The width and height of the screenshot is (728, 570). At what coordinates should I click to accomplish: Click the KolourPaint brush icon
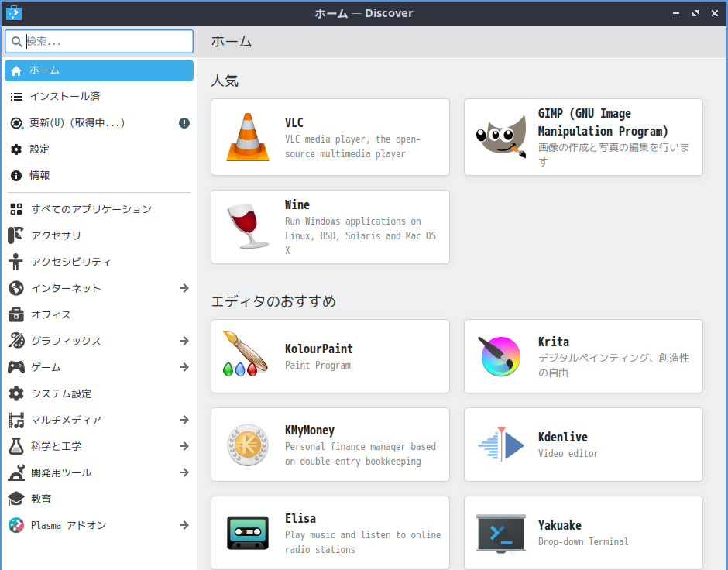click(246, 354)
